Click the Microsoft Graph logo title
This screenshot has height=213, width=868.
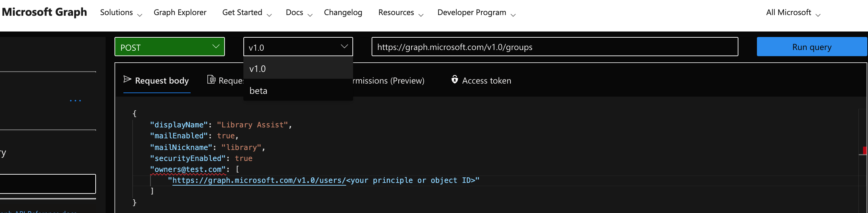click(45, 12)
